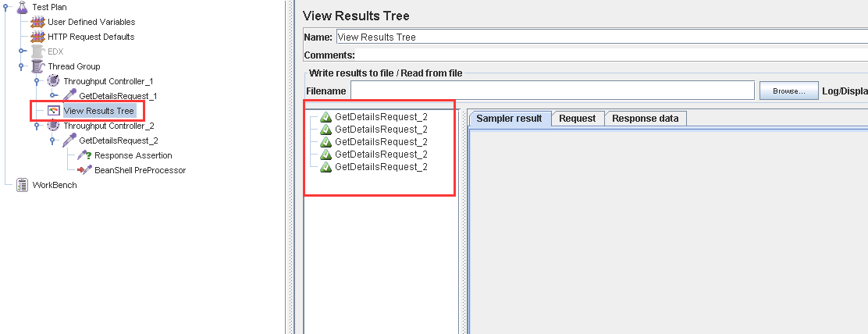Click the Filename label
Image resolution: width=868 pixels, height=334 pixels.
coord(326,91)
